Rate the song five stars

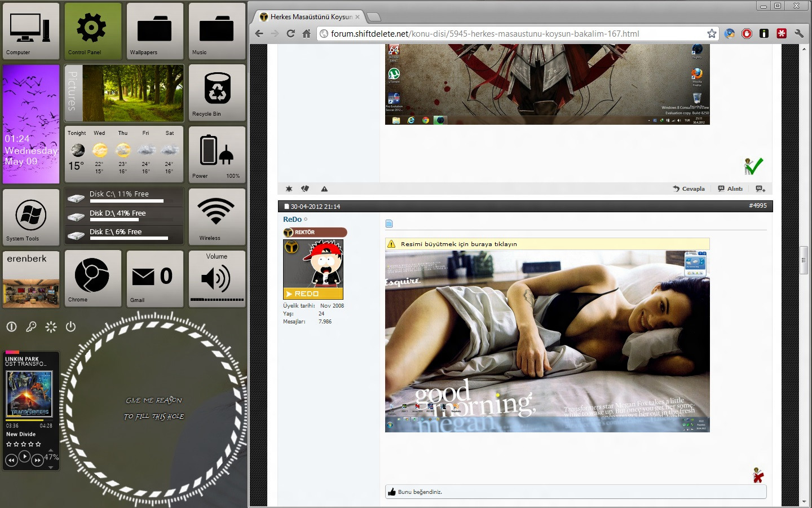tap(38, 444)
